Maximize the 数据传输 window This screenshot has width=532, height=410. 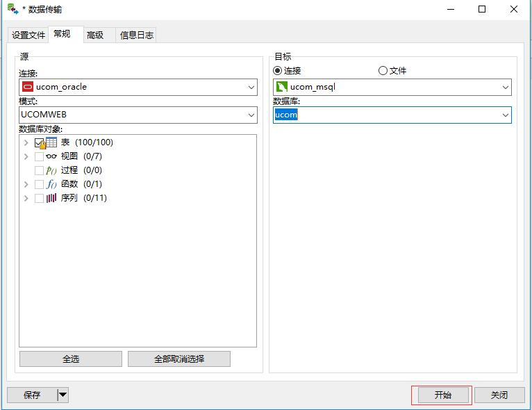click(x=482, y=9)
